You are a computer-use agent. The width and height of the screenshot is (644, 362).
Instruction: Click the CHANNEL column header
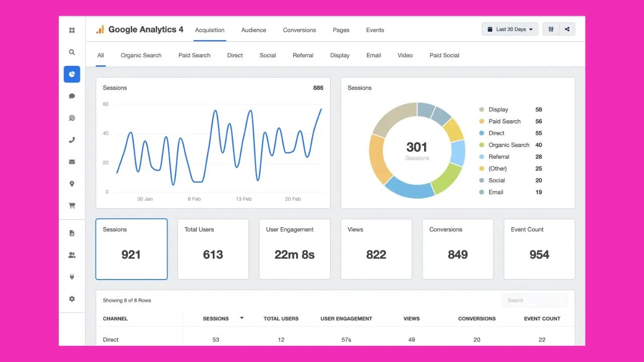(115, 319)
